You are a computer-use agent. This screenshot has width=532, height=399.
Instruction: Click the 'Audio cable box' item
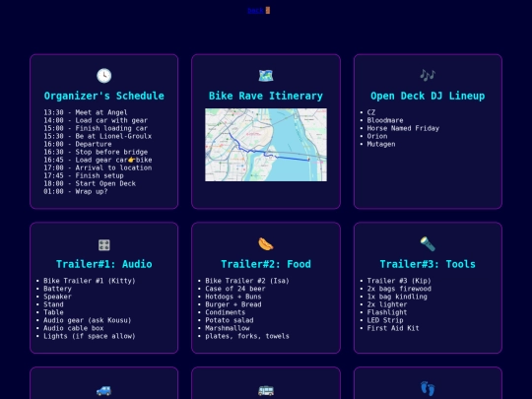point(74,328)
